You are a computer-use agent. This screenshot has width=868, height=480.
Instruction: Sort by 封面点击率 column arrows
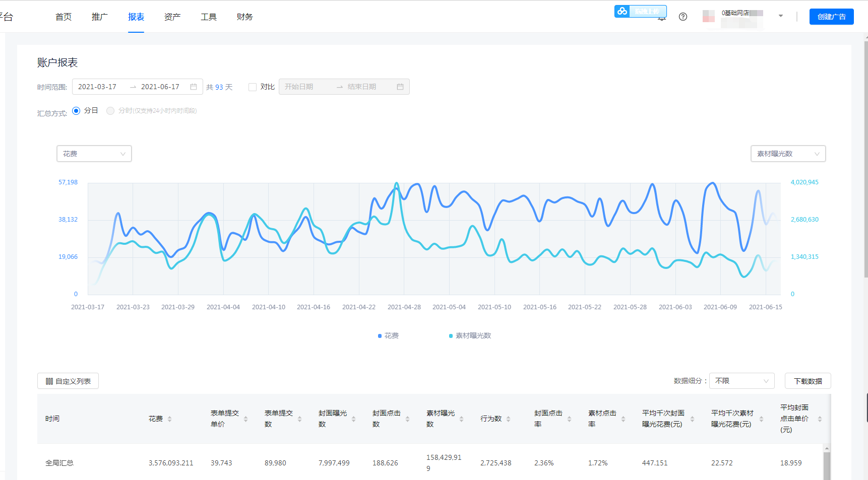(x=569, y=419)
